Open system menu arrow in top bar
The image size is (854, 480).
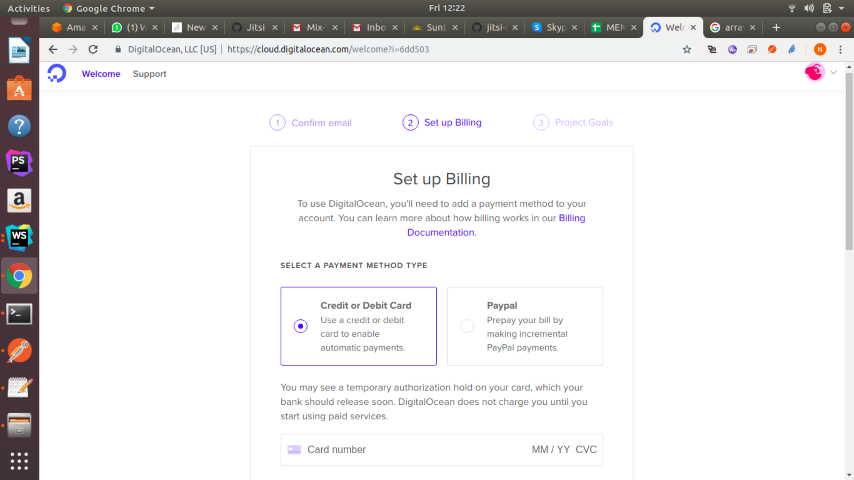pos(841,8)
